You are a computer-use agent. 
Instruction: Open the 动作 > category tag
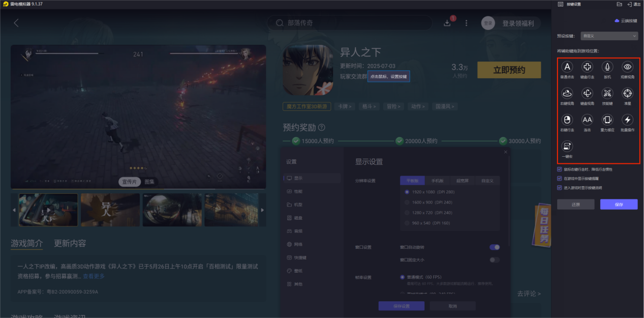click(x=417, y=106)
